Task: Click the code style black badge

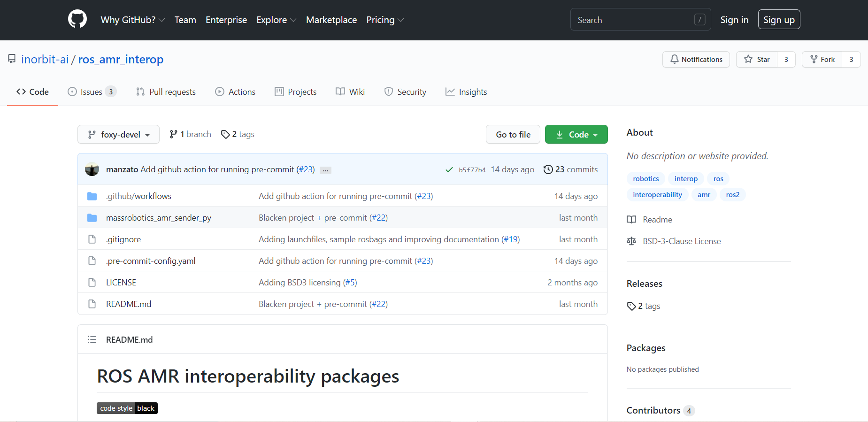Action: click(127, 408)
